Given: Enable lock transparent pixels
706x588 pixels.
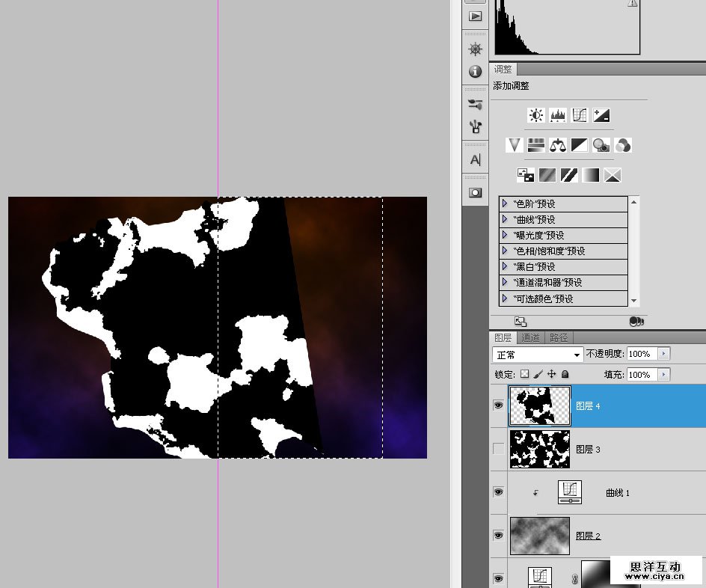Looking at the screenshot, I should [524, 374].
